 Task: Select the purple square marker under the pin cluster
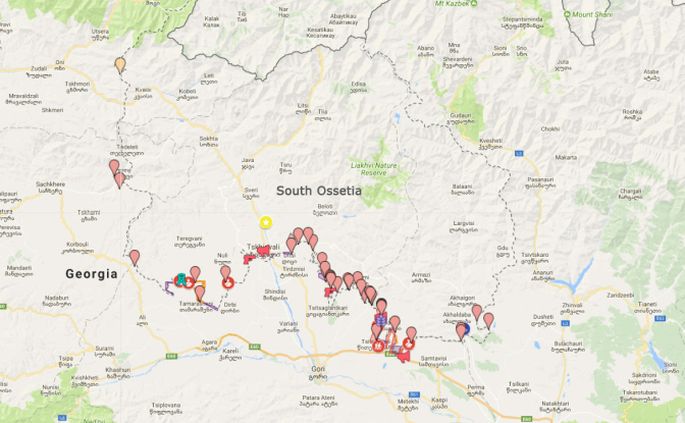[x=381, y=320]
